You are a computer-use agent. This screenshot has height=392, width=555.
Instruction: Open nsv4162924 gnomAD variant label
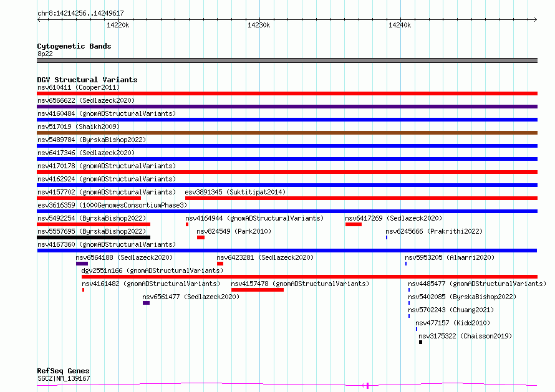click(107, 179)
